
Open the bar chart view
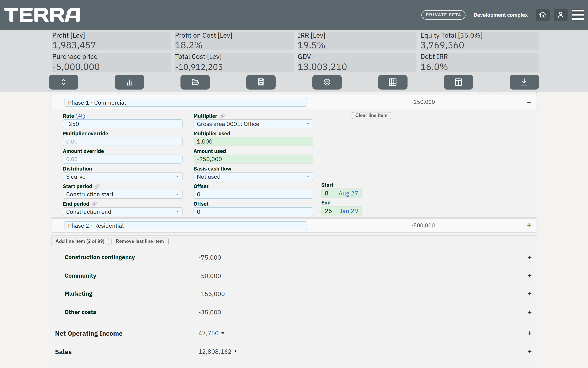(129, 82)
